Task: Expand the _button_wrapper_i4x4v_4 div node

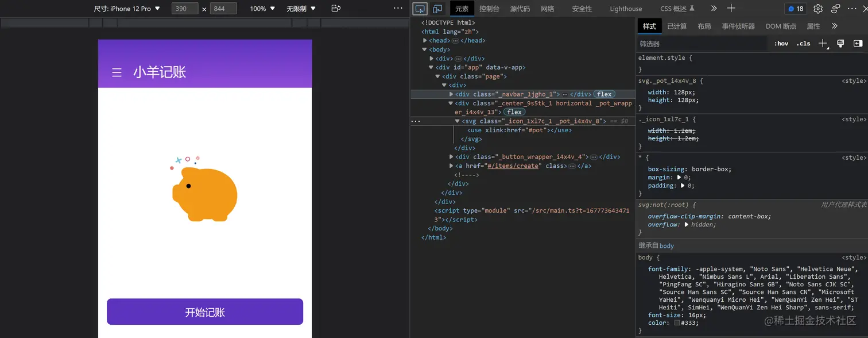Action: click(451, 157)
